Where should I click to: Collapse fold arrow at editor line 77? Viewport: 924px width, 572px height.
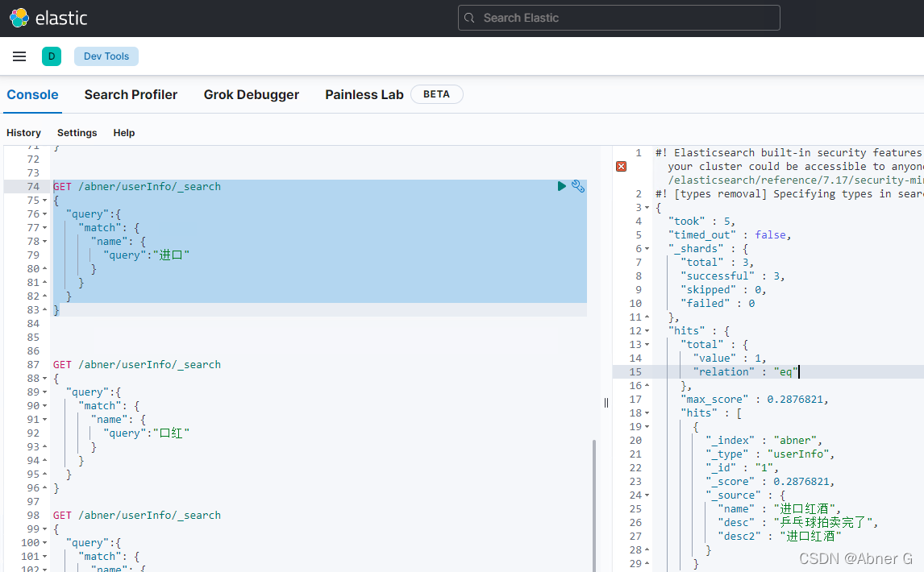click(45, 227)
